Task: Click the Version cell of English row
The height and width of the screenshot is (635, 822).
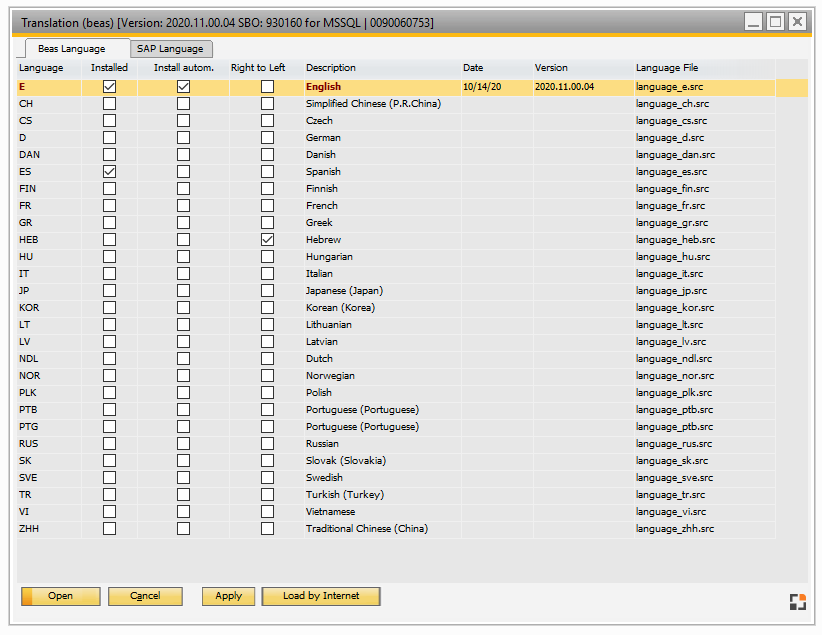Action: pyautogui.click(x=564, y=87)
